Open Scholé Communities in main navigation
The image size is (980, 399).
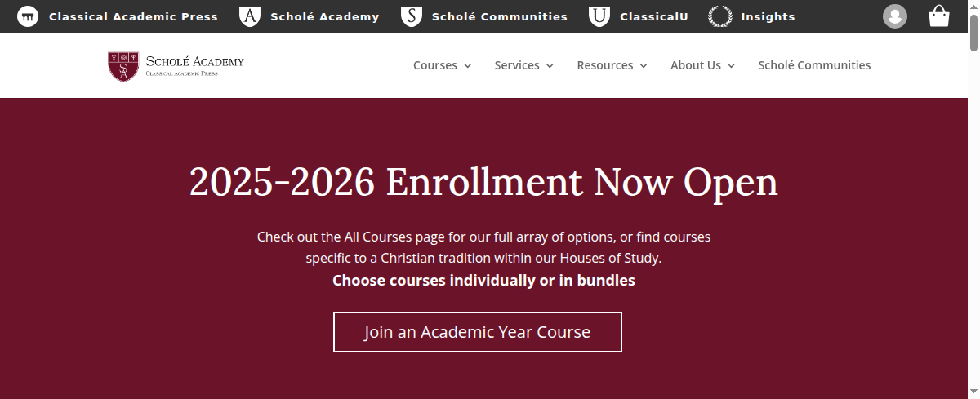[814, 65]
